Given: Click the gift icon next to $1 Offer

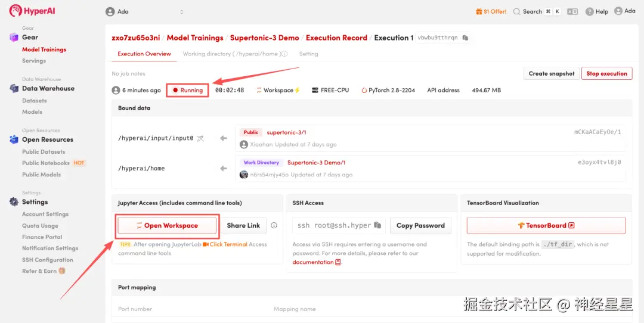Looking at the screenshot, I should pyautogui.click(x=479, y=11).
